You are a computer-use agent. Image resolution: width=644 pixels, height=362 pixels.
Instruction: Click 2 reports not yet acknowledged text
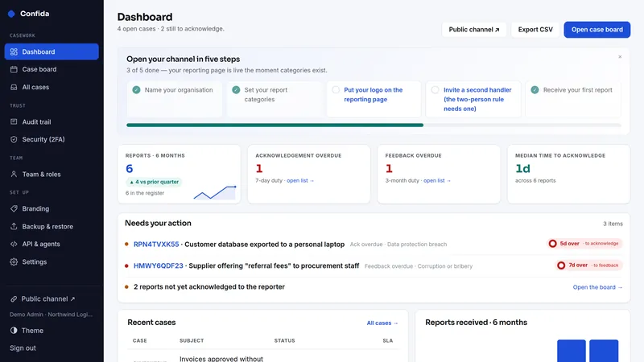(209, 287)
